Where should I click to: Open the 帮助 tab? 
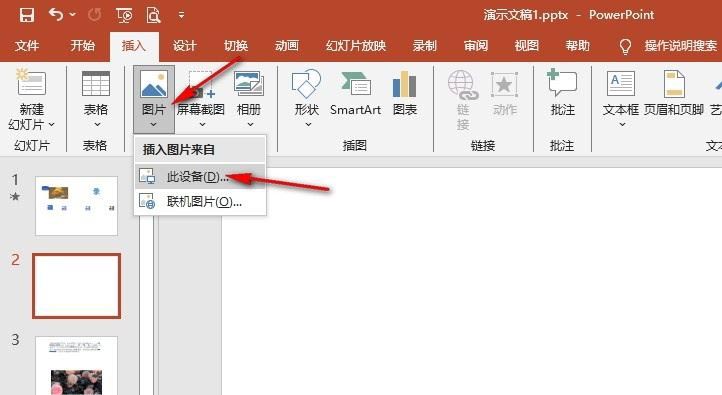point(577,46)
